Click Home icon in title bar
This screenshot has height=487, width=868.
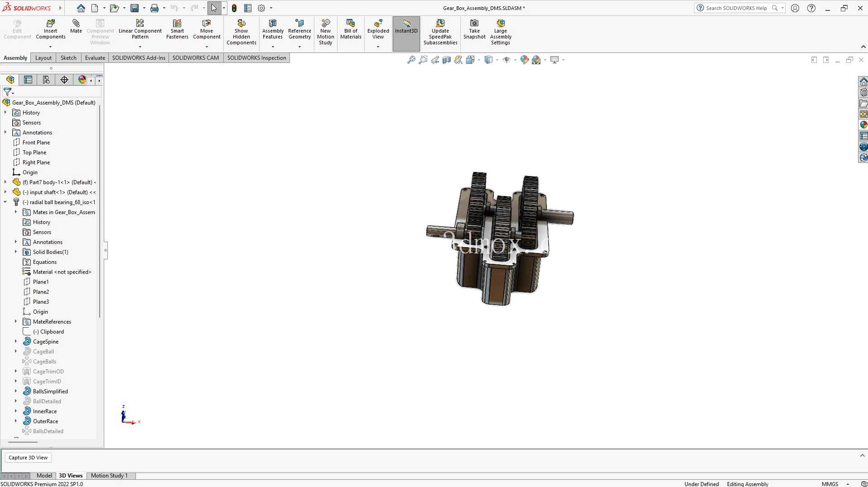click(x=81, y=8)
